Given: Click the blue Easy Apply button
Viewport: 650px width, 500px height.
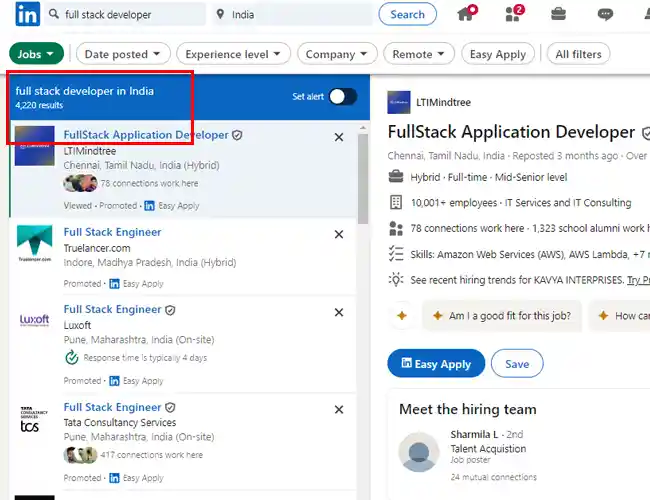Looking at the screenshot, I should [436, 364].
